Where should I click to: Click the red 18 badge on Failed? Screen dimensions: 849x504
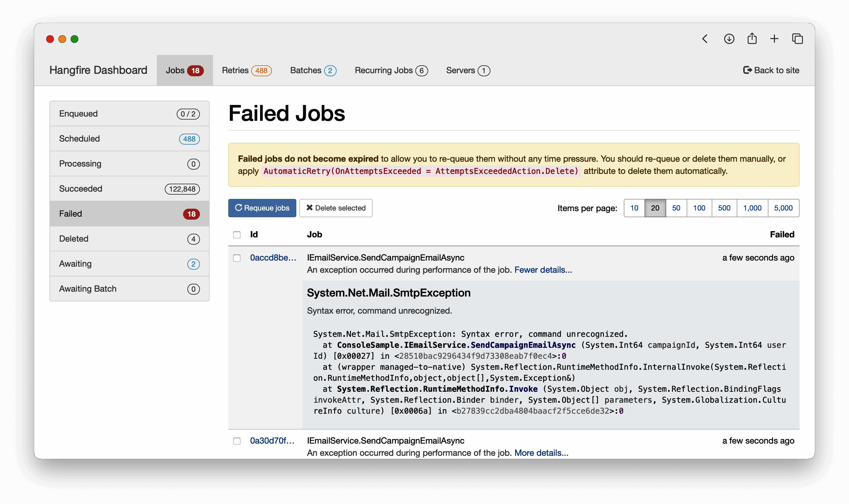coord(191,214)
